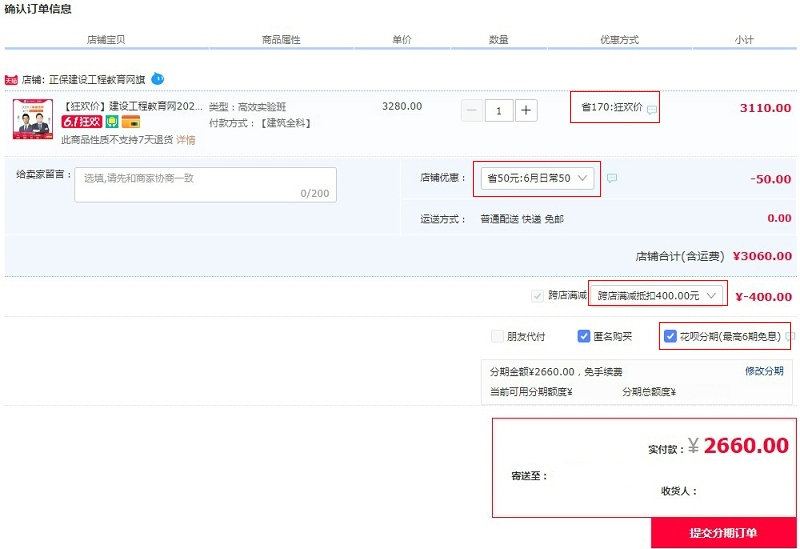The image size is (800, 549).
Task: Enable the 朋友代付 checkbox
Action: click(x=498, y=337)
